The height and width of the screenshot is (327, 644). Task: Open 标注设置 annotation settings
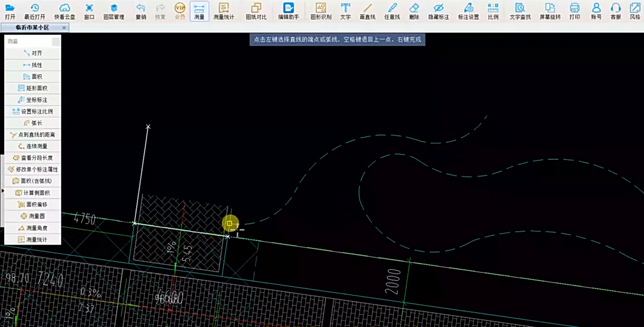468,11
